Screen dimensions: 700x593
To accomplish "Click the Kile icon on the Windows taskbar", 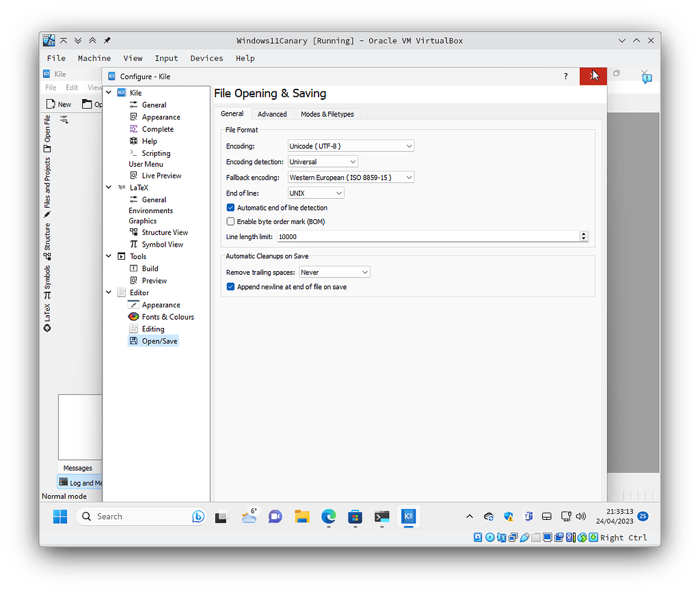I will 408,517.
